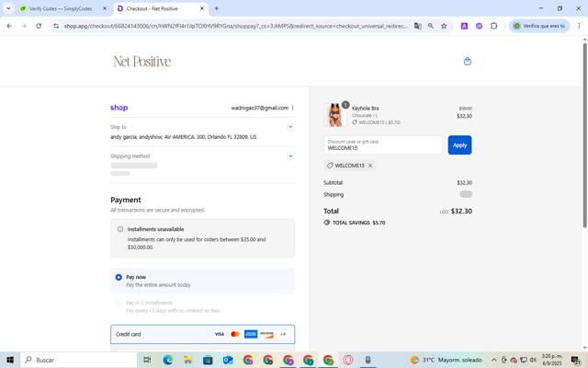Open the notification center icon
Viewport: 588px width, 368px height.
pos(576,360)
